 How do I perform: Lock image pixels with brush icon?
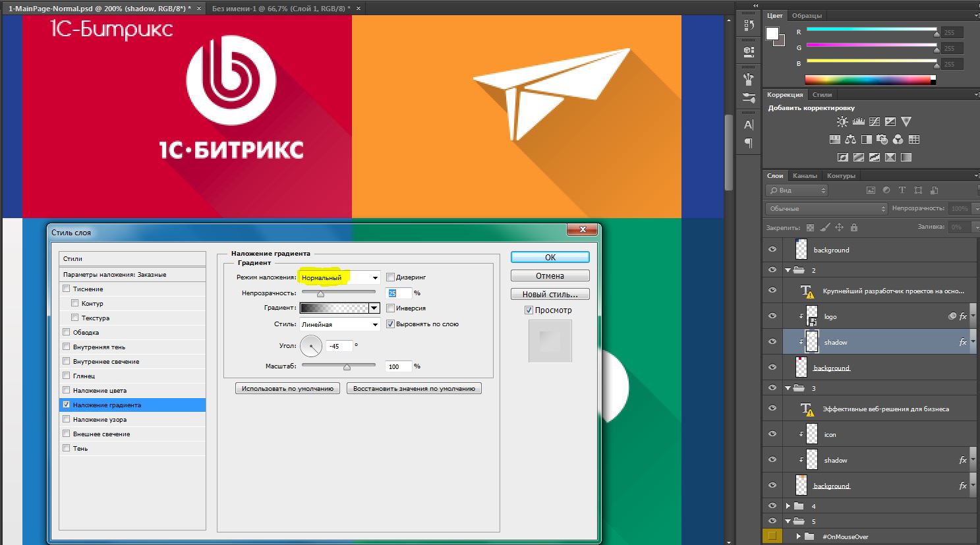click(x=824, y=227)
